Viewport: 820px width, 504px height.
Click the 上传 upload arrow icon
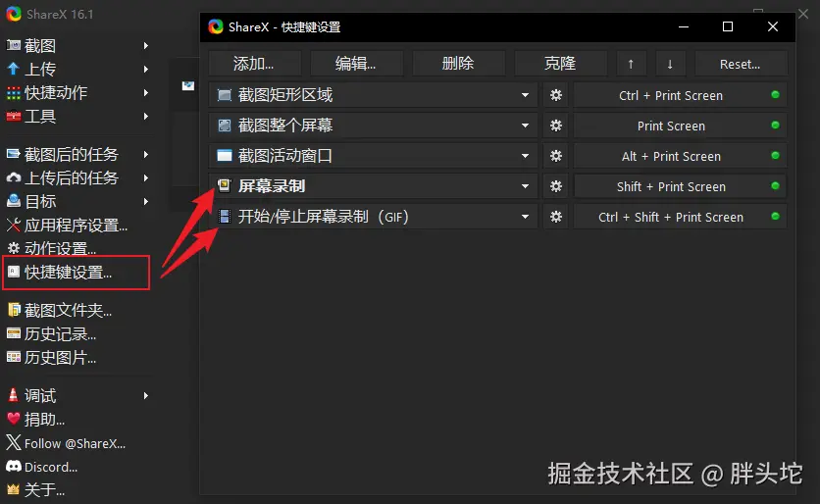[13, 69]
